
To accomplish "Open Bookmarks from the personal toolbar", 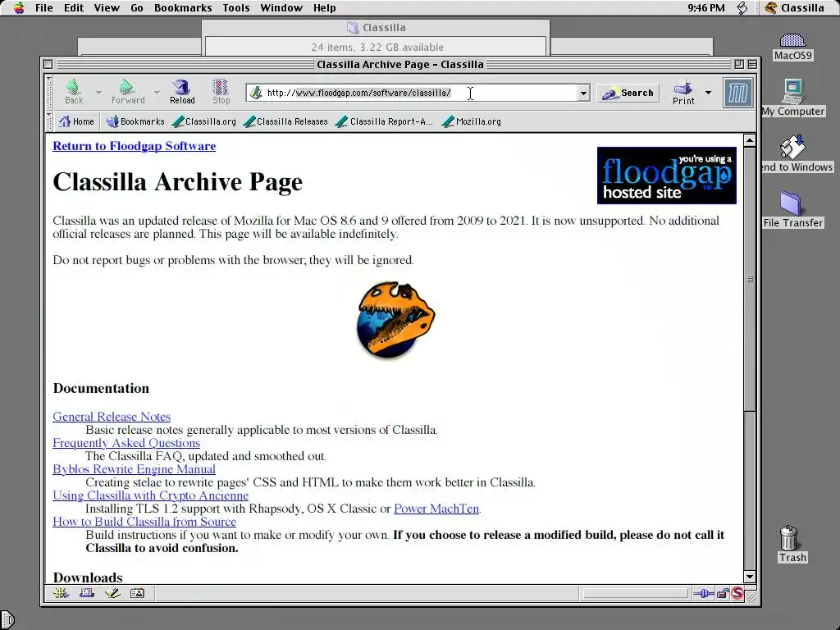I will click(x=135, y=121).
